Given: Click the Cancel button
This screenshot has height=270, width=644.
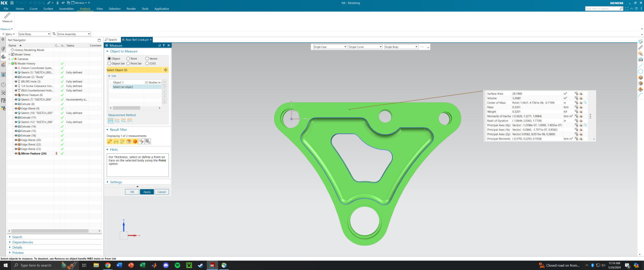Looking at the screenshot, I should (162, 192).
